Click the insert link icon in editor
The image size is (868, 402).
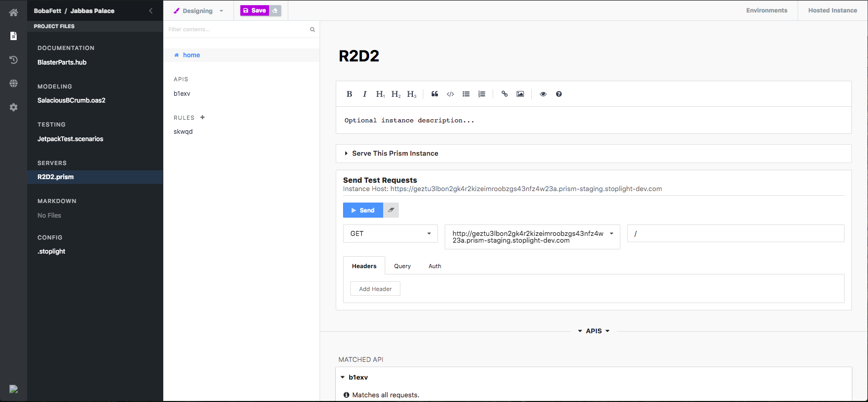pos(505,94)
